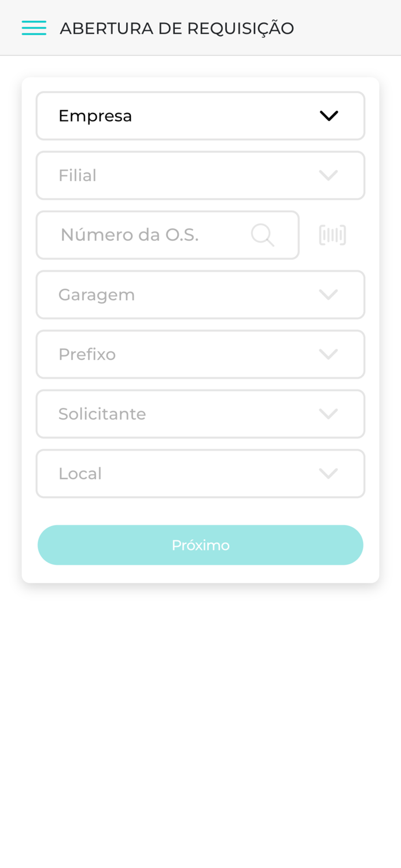Viewport: 401px width, 868px height.
Task: Tap the magnifying glass to search O.S. number
Action: (x=263, y=234)
